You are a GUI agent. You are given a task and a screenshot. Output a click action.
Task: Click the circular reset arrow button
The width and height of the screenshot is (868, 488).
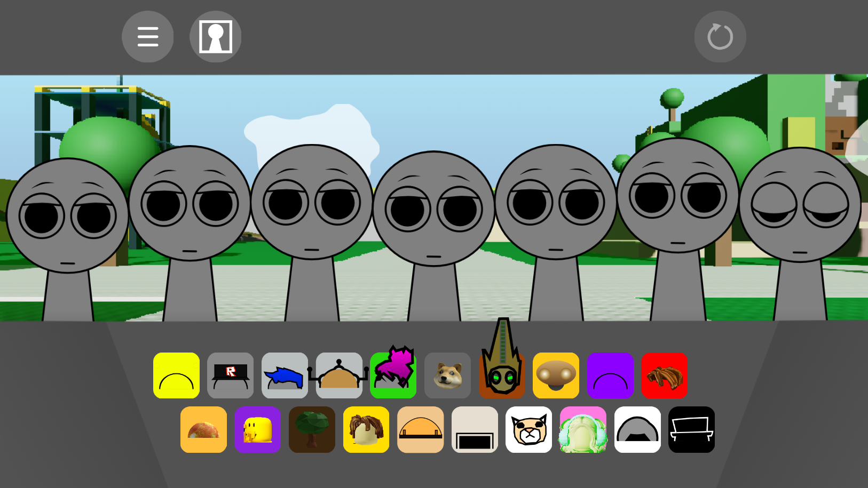(x=720, y=37)
